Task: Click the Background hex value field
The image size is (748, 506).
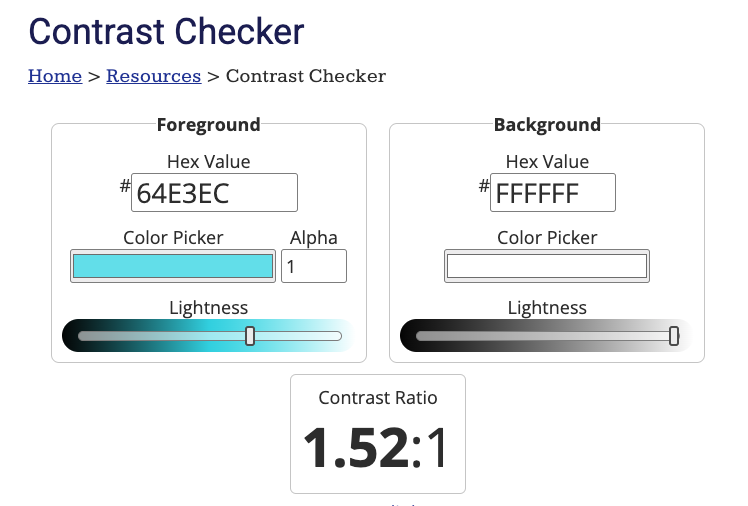Action: 552,193
